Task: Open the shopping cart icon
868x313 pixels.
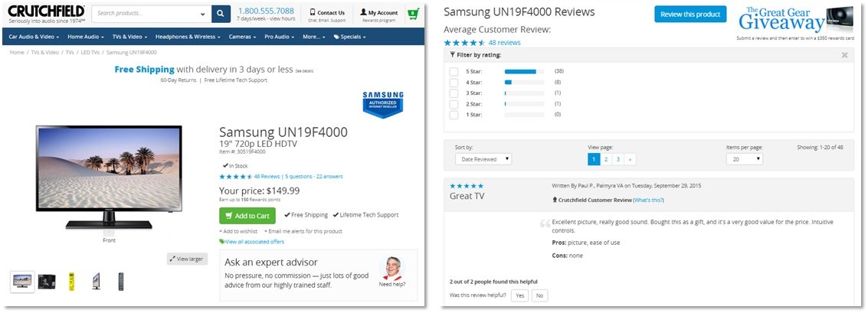Action: (412, 13)
